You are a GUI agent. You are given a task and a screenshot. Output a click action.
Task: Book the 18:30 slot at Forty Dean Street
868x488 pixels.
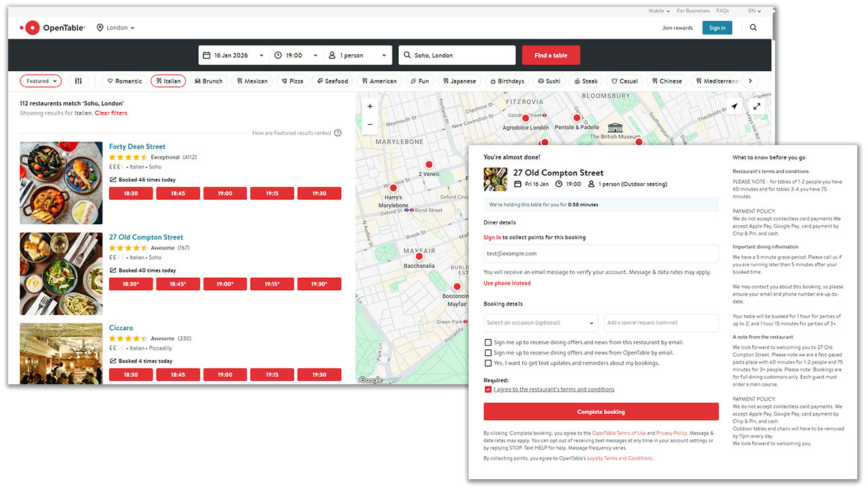[x=131, y=193]
